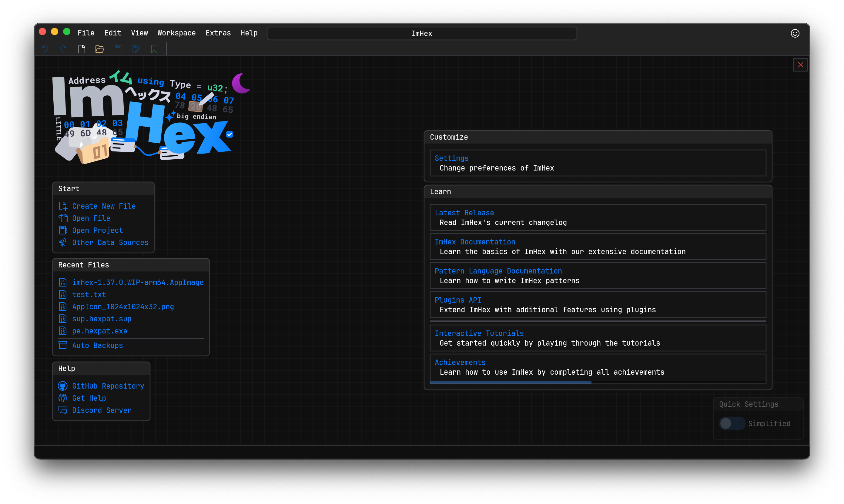Click the Get Help link
This screenshot has width=844, height=504.
click(x=89, y=398)
